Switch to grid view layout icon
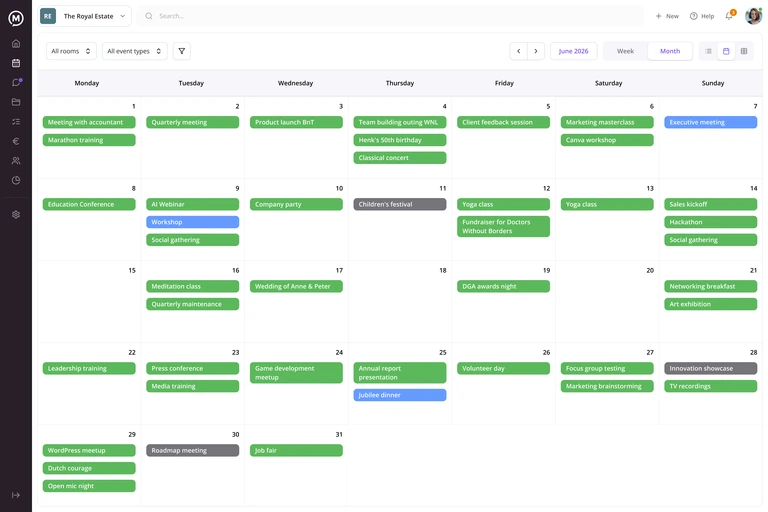The width and height of the screenshot is (768, 512). (744, 51)
